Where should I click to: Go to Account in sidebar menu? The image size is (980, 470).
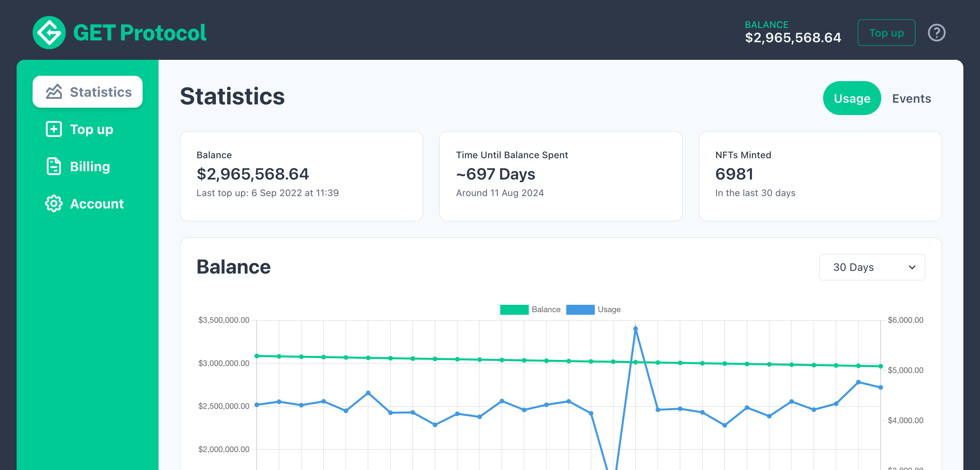point(97,203)
